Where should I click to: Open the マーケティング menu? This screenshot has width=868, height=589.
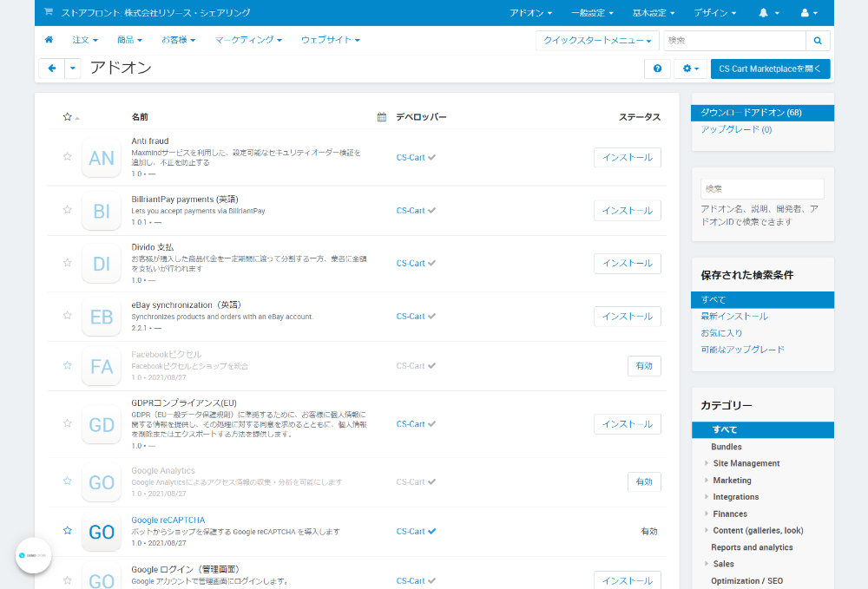point(248,40)
